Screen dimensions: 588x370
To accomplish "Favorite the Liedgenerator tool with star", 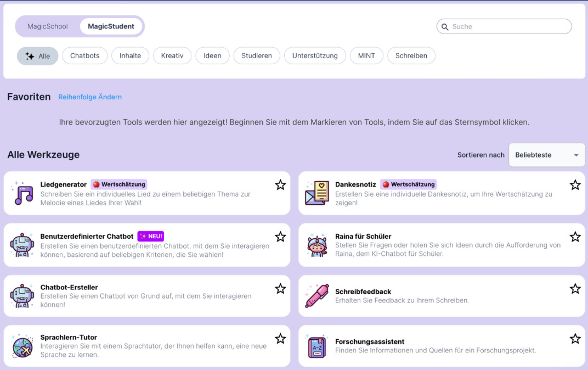I will point(280,184).
